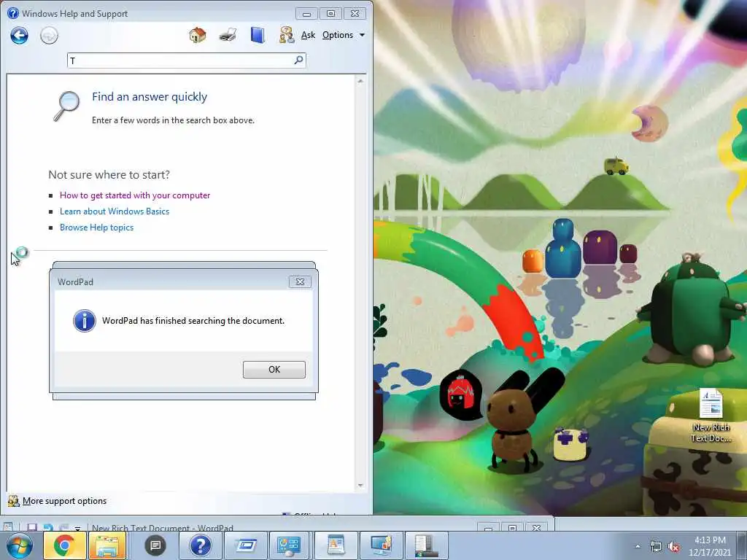747x560 pixels.
Task: Open the Windows Start menu
Action: point(19,545)
